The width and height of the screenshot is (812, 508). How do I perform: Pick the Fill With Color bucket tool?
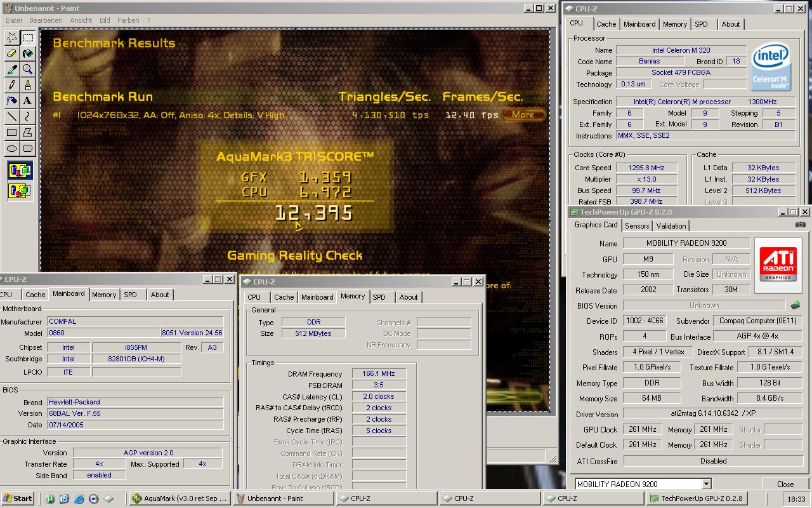coord(28,53)
